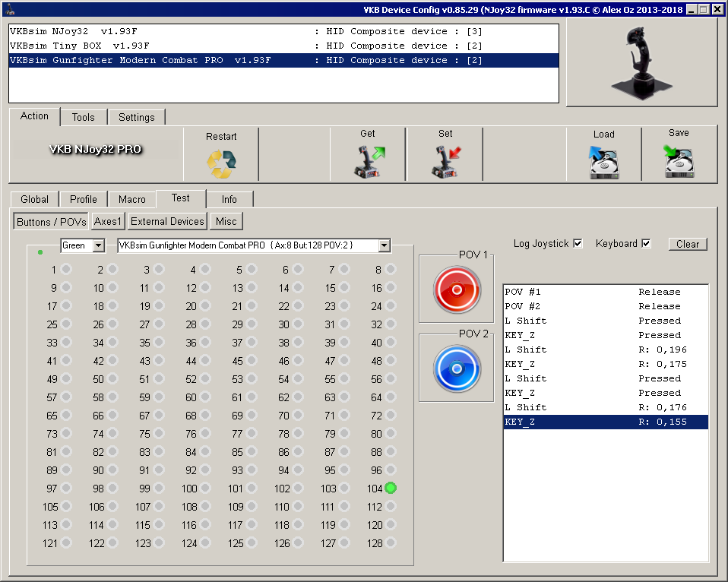728x582 pixels.
Task: Click the lit green button 104 indicator
Action: click(391, 488)
